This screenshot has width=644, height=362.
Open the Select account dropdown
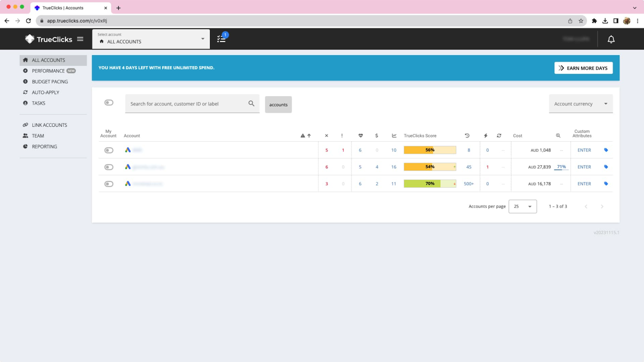[151, 39]
